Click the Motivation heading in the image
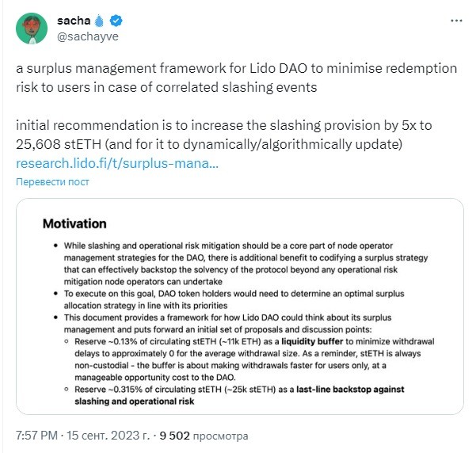476x453 pixels. [74, 224]
